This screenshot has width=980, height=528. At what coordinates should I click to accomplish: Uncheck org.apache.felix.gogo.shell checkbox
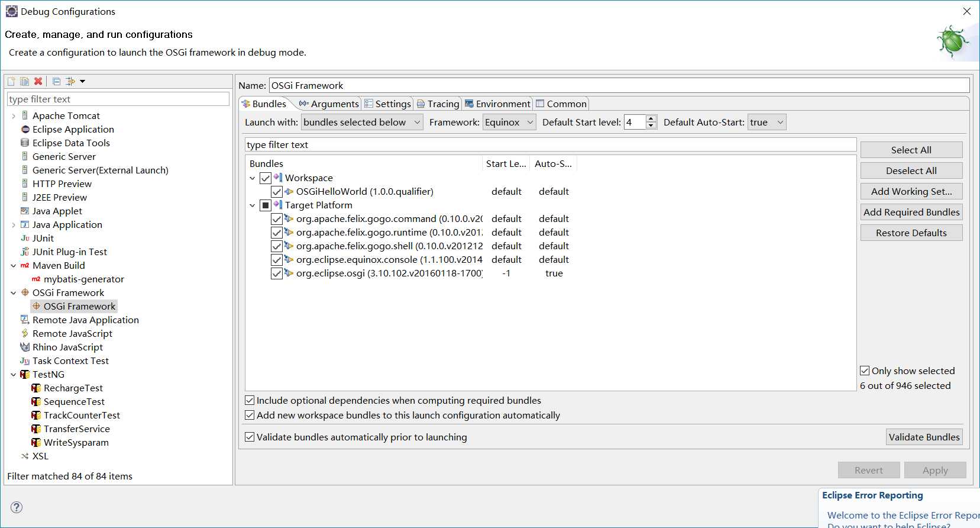point(277,246)
